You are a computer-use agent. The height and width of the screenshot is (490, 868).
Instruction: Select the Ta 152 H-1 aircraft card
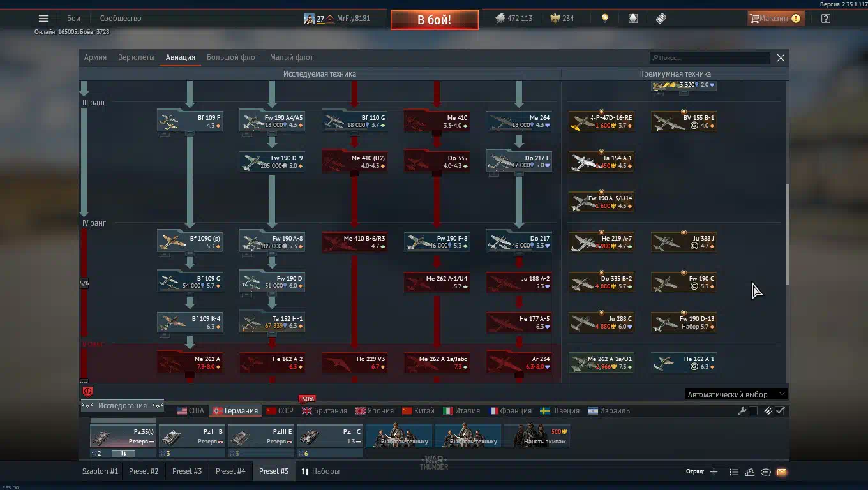(273, 322)
